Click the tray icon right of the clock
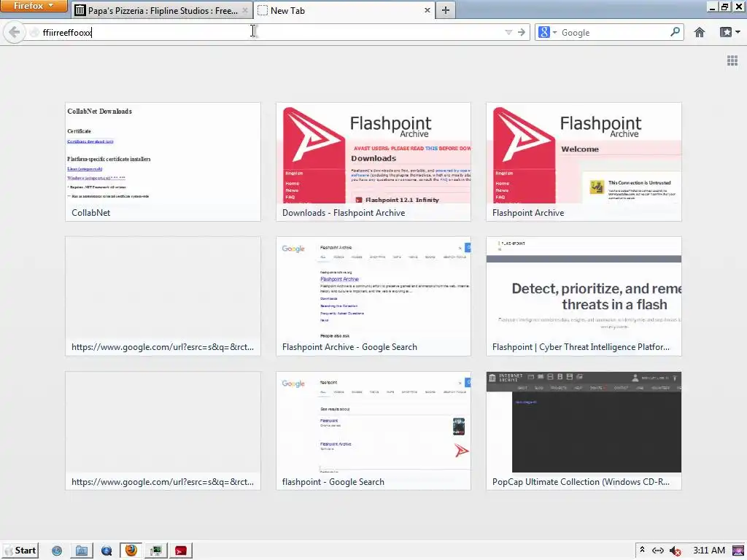Screen dimensions: 747x560 (x=738, y=551)
